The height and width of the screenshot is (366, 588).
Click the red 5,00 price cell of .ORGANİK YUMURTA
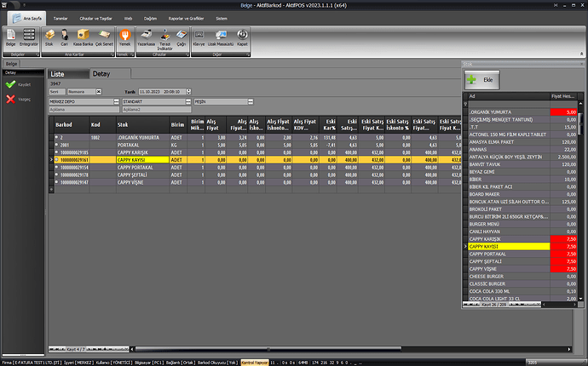coord(563,112)
